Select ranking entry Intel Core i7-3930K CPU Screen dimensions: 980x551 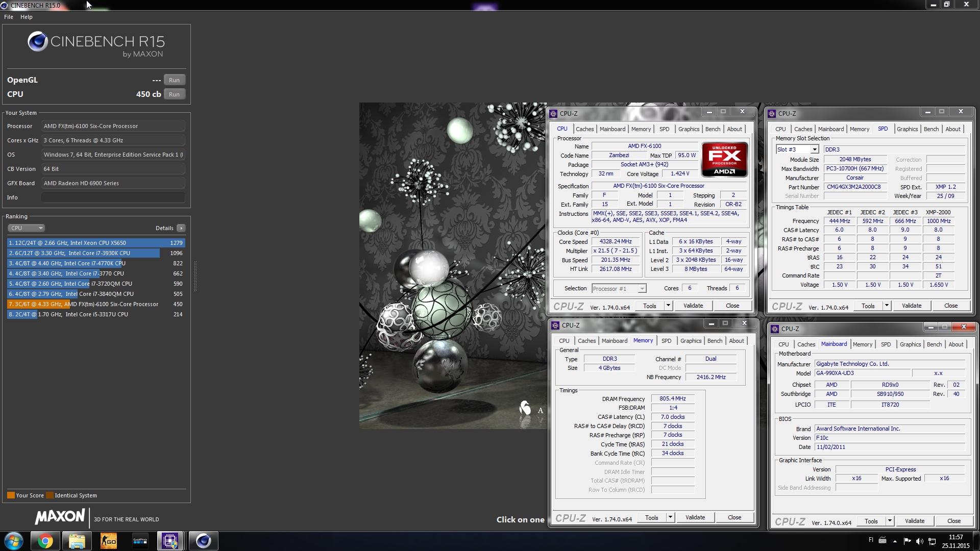point(96,253)
